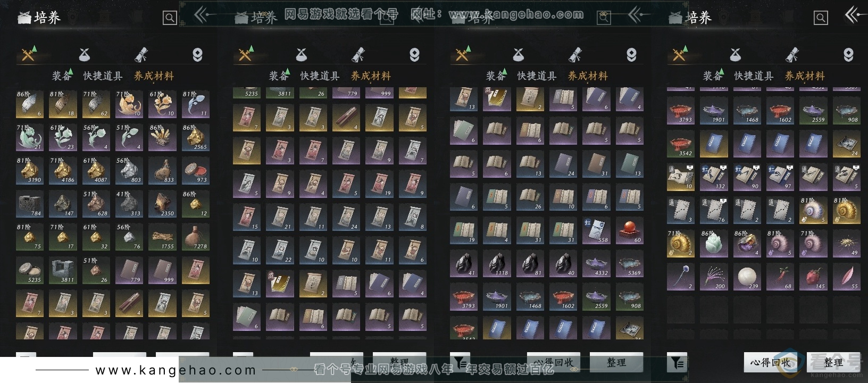The image size is (868, 383).
Task: Select the rock item with count 2350
Action: pos(162,204)
